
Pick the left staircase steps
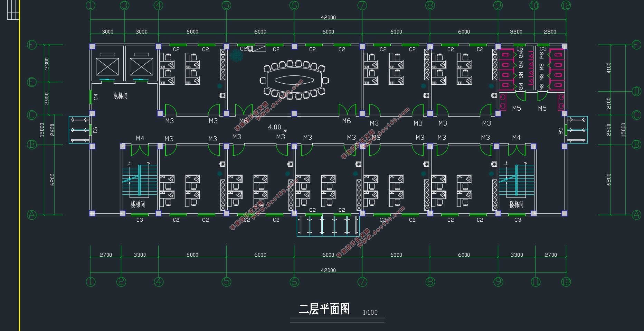[x=140, y=180]
